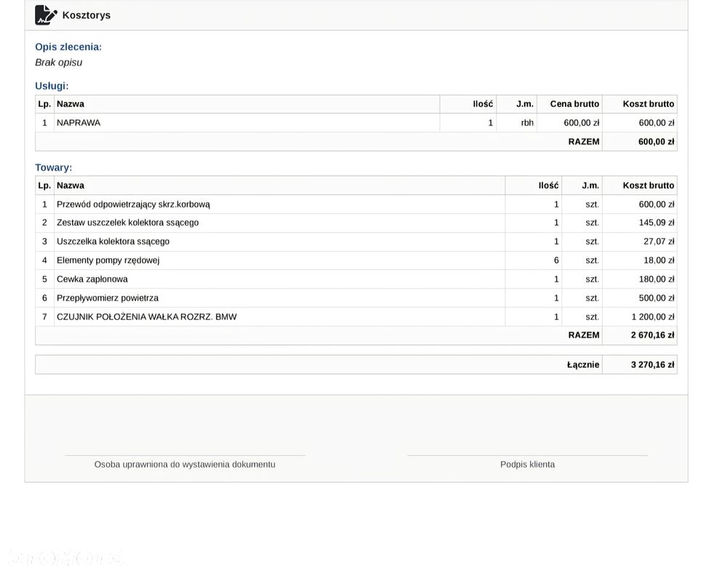This screenshot has width=728, height=573.
Task: Click the Kosztorys document icon
Action: [x=46, y=15]
